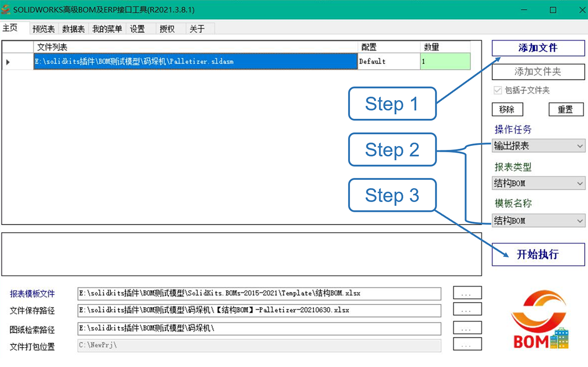Switch to the 授权 tab

click(167, 29)
